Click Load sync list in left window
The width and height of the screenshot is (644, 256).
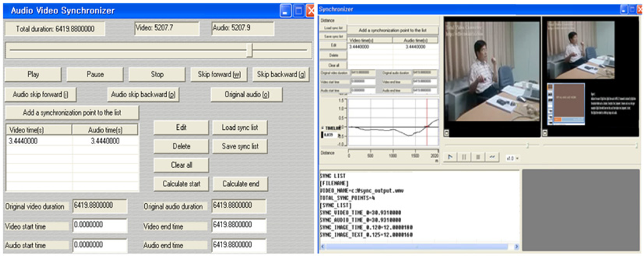pos(240,127)
